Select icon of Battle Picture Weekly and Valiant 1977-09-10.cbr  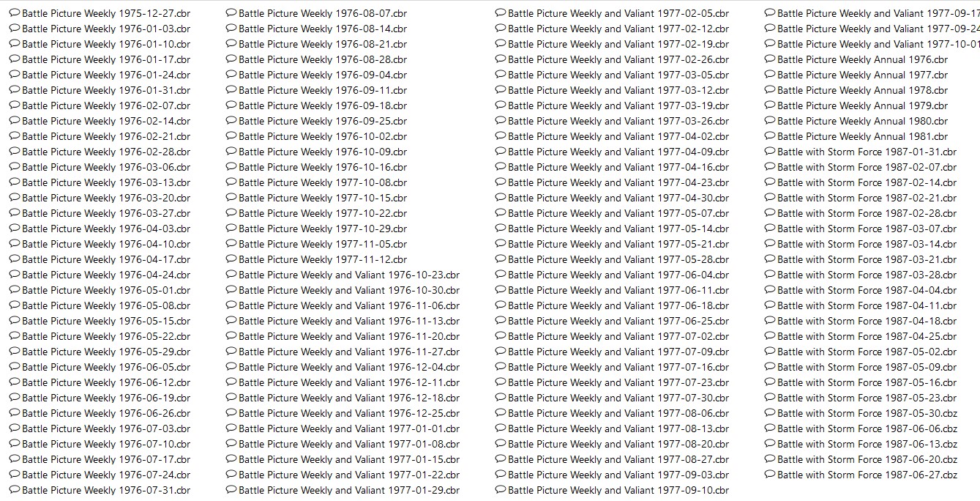(x=501, y=490)
